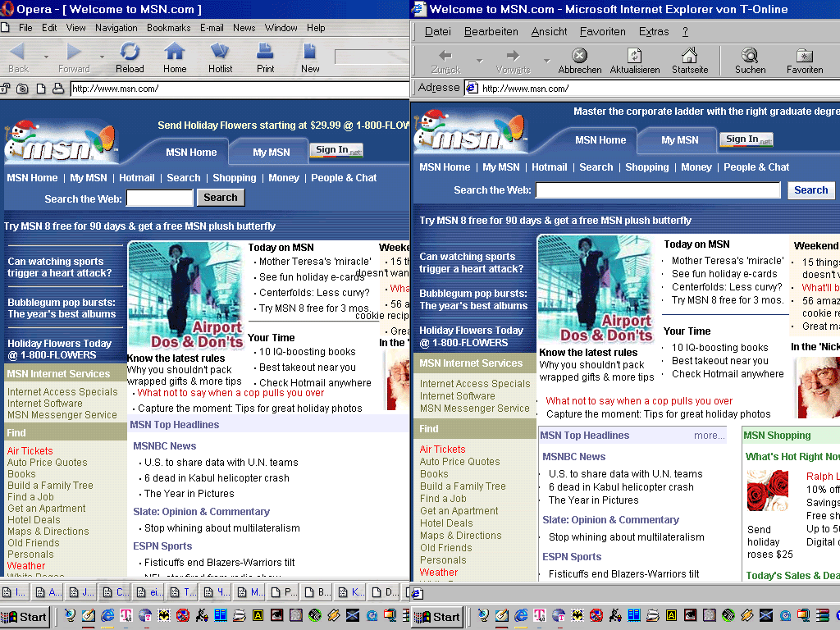Open 'more...' headlines link in Internet Explorer
Viewport: 840px width, 630px height.
point(709,436)
